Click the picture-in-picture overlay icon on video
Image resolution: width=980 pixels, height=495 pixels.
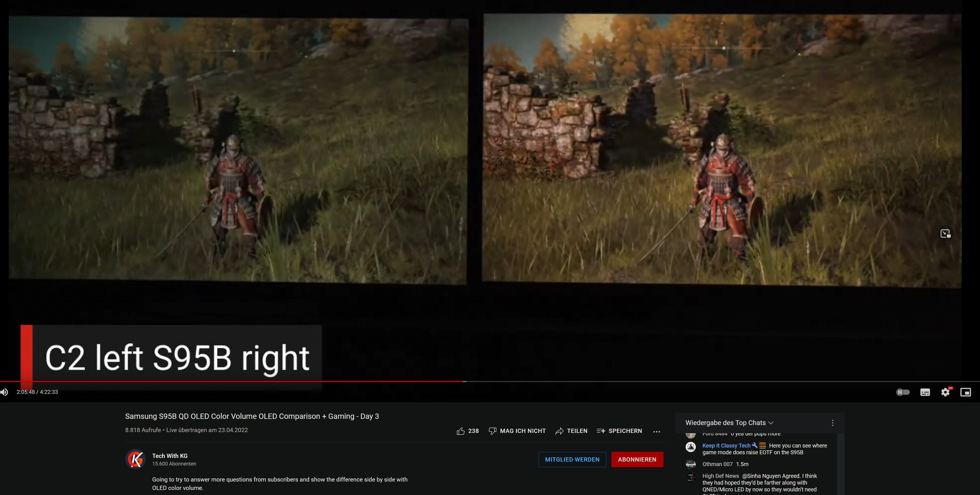coord(945,233)
